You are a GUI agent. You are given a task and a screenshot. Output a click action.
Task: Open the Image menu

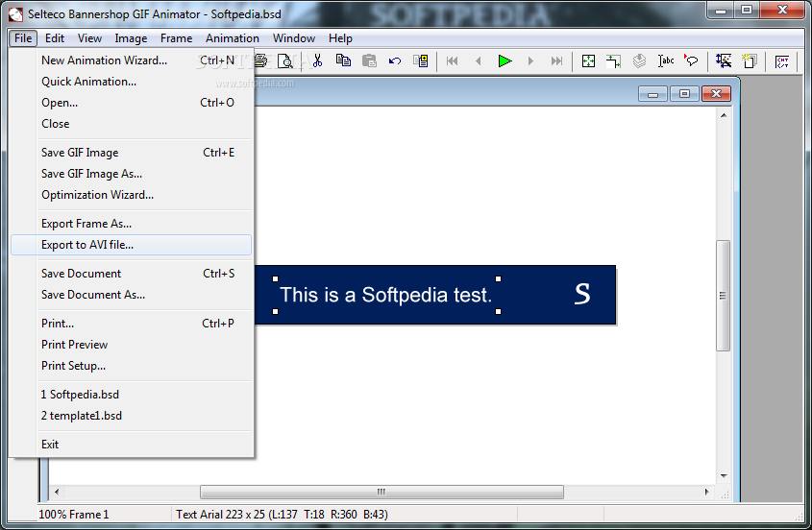tap(131, 38)
